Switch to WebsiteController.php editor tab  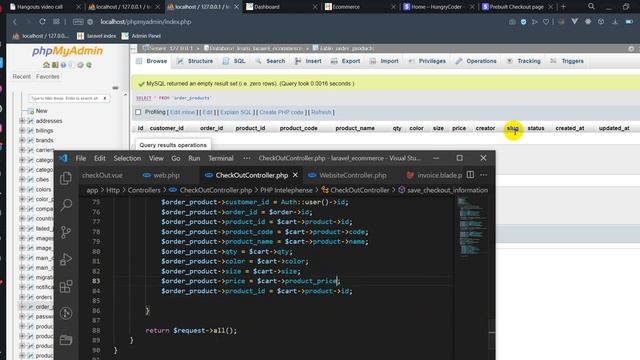[x=347, y=175]
